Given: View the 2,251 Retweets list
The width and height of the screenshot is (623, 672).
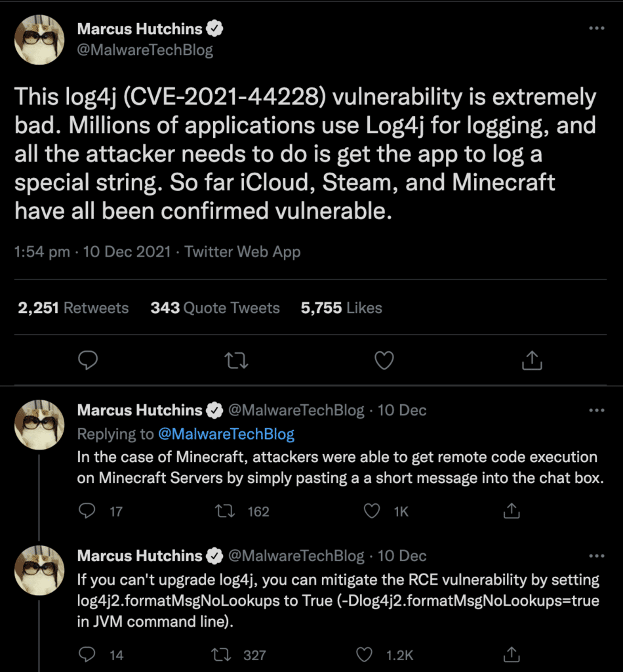Looking at the screenshot, I should click(x=73, y=308).
